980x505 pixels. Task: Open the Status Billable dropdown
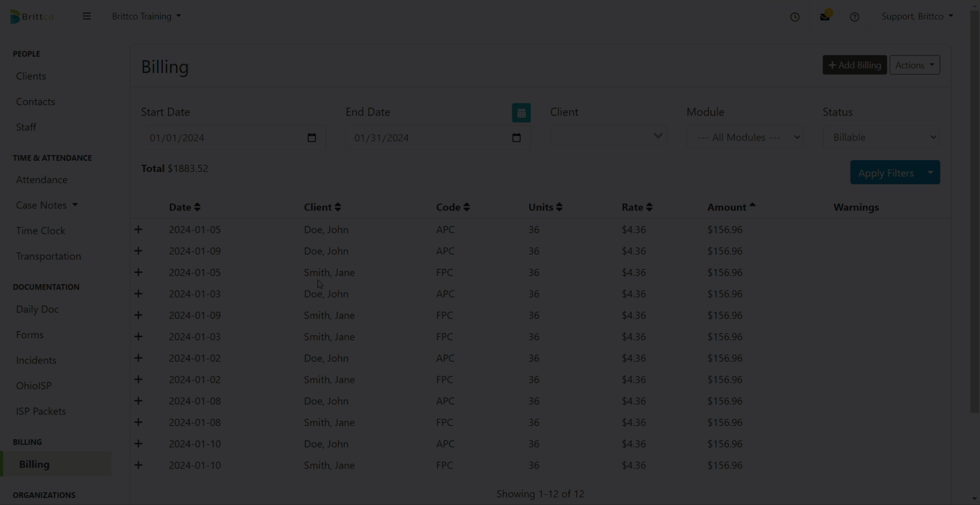coord(881,138)
